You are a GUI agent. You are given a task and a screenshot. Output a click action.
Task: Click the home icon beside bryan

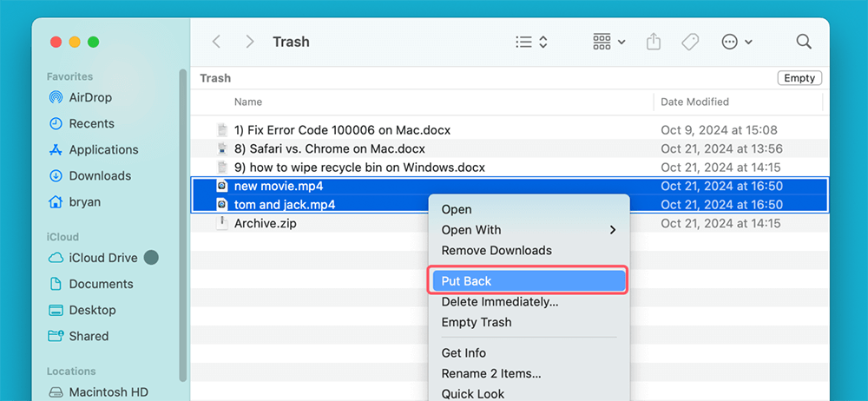pos(56,201)
